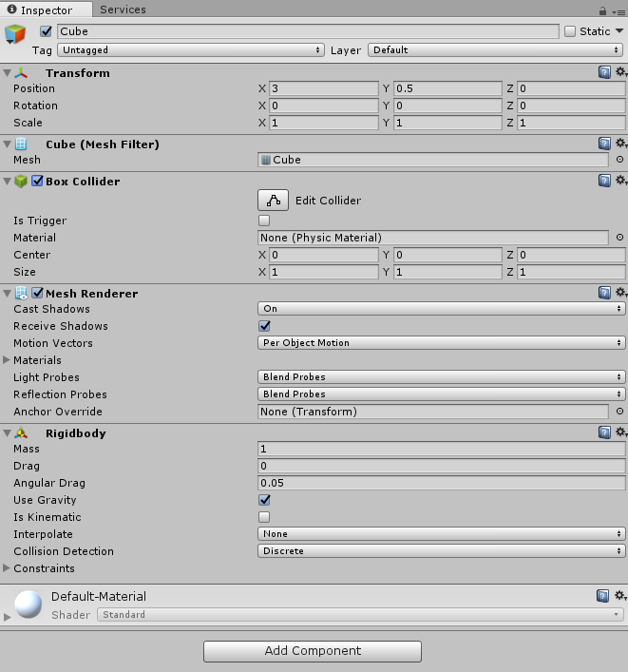Viewport: 628px width, 672px height.
Task: Open the Collision Detection dropdown
Action: [x=441, y=551]
